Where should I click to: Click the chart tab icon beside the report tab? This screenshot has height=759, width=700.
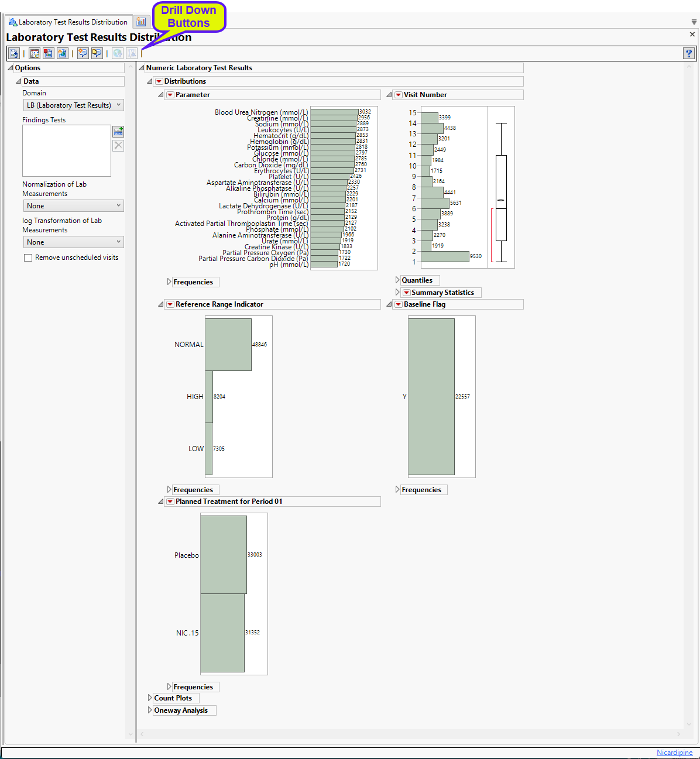point(141,22)
